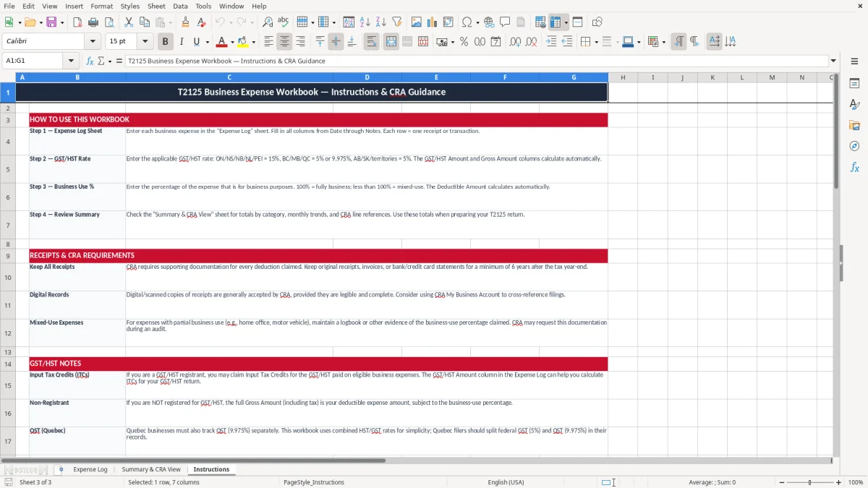This screenshot has width=868, height=488.
Task: Insert a hyperlink
Action: point(489,22)
